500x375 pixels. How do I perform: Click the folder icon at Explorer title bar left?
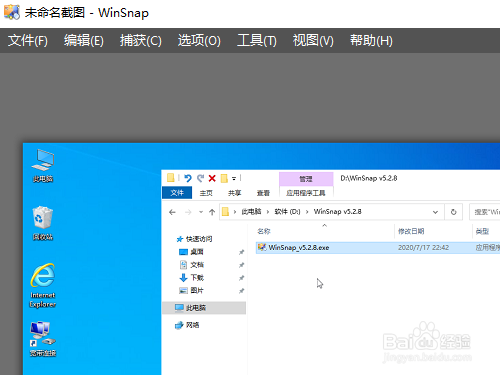click(171, 178)
